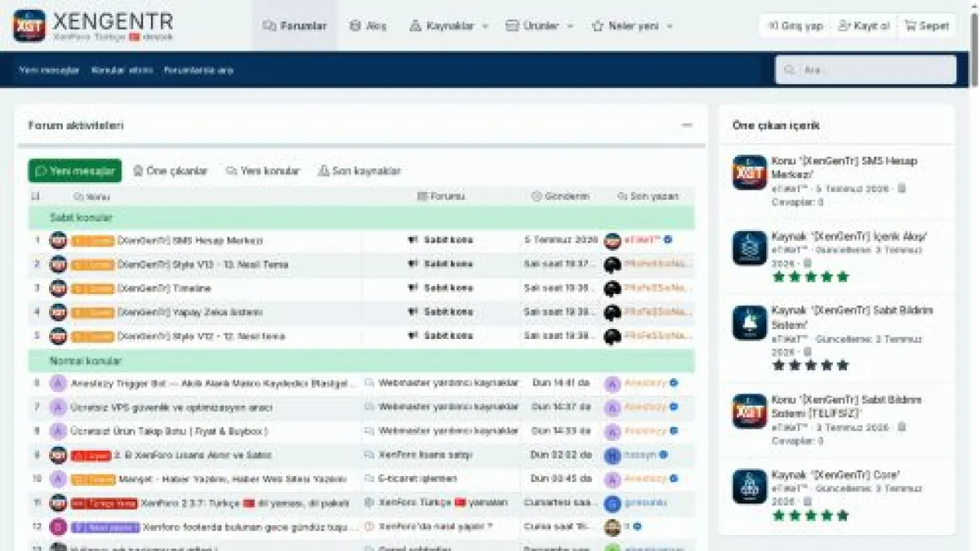
Task: Expand the Ürünler menu arrow
Action: 570,26
